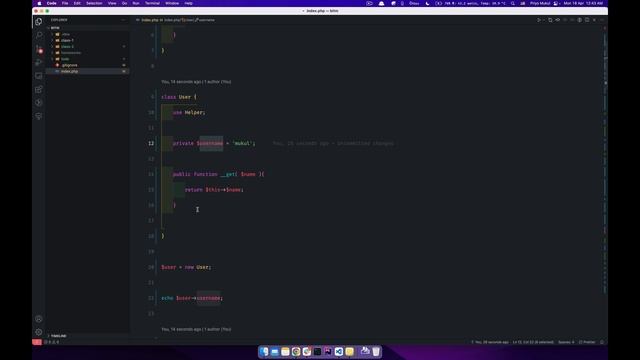Open the Terminal menu
Viewport: 640px width, 360px height.
152,3
